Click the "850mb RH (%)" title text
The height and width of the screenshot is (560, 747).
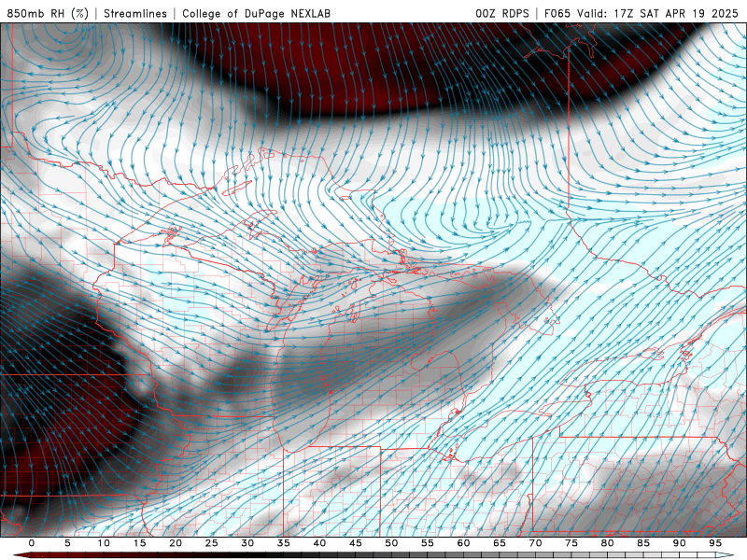point(48,13)
